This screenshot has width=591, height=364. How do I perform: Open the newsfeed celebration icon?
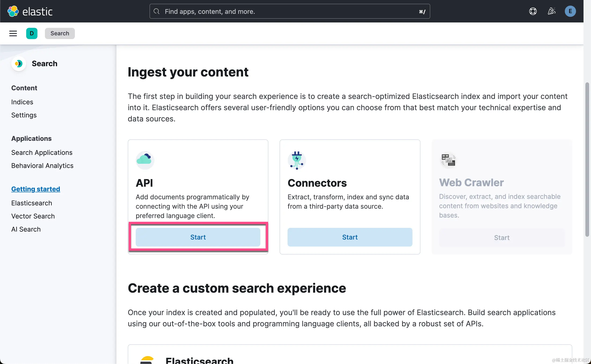click(x=551, y=11)
